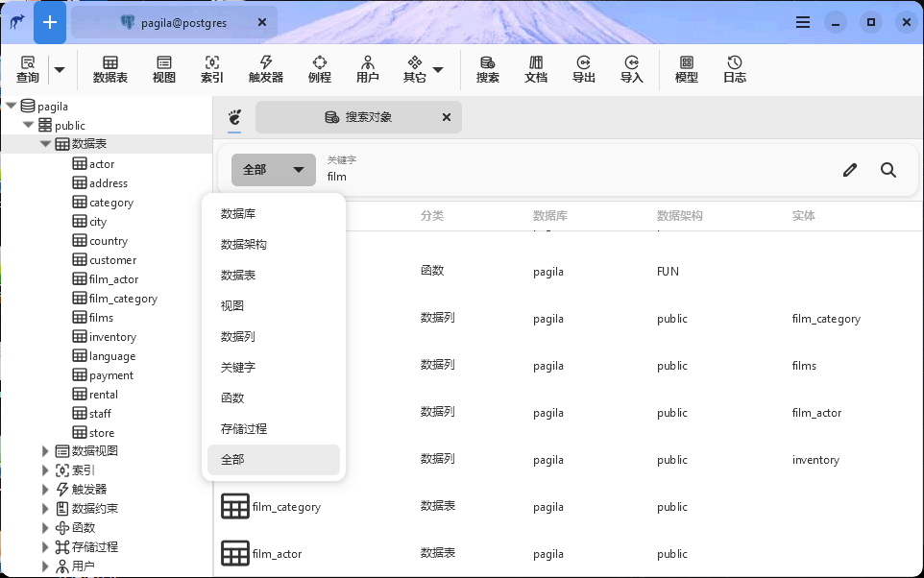Open the 例程 toolbar icon

point(319,69)
